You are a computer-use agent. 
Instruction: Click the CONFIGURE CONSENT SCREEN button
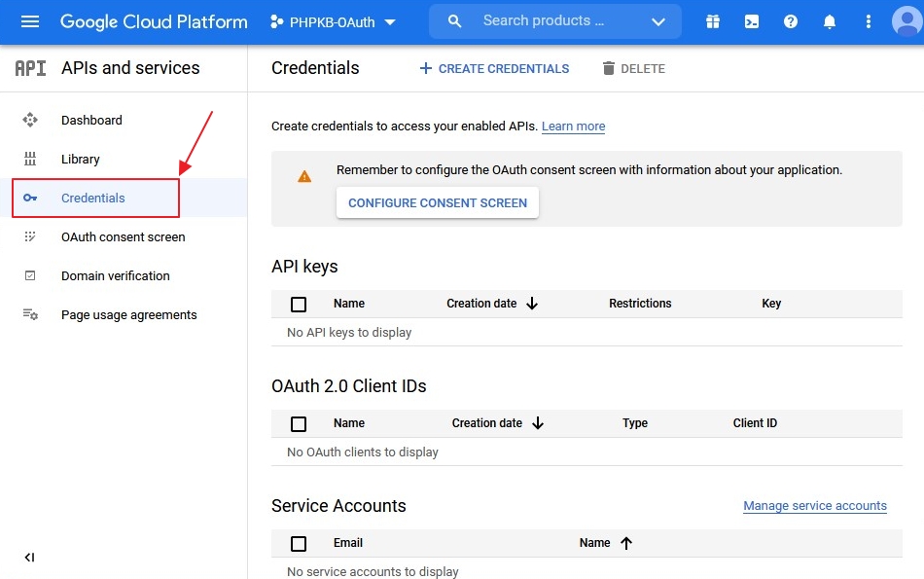tap(438, 203)
